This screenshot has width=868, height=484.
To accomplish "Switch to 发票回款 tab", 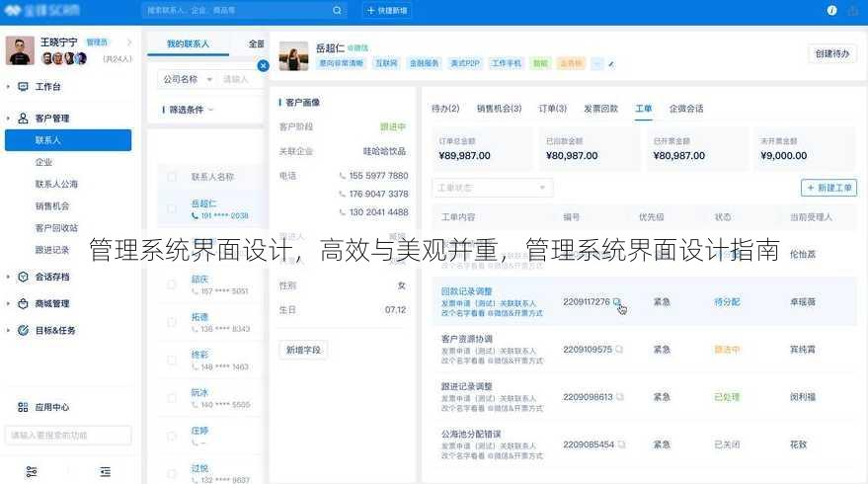I will (x=600, y=109).
